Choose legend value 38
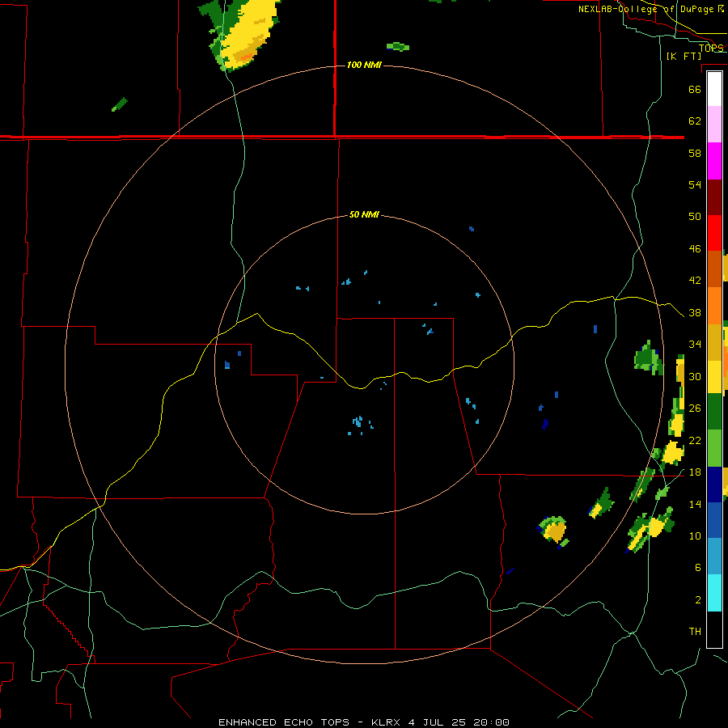The height and width of the screenshot is (728, 728). (x=695, y=313)
